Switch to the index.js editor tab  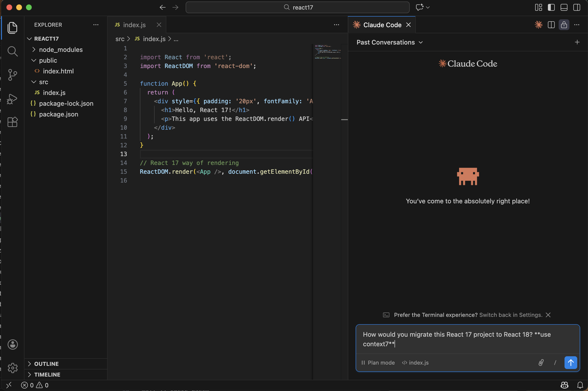pos(134,25)
